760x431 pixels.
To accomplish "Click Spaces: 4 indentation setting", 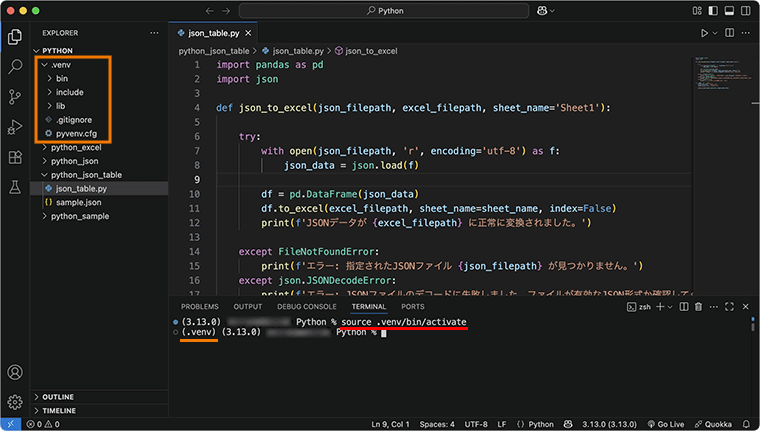I will (437, 424).
